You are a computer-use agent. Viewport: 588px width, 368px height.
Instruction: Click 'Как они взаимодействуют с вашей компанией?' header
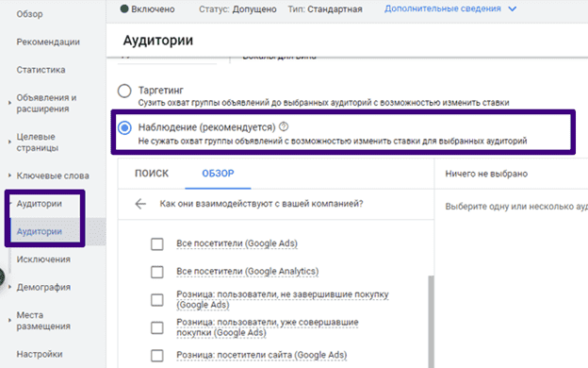point(261,204)
